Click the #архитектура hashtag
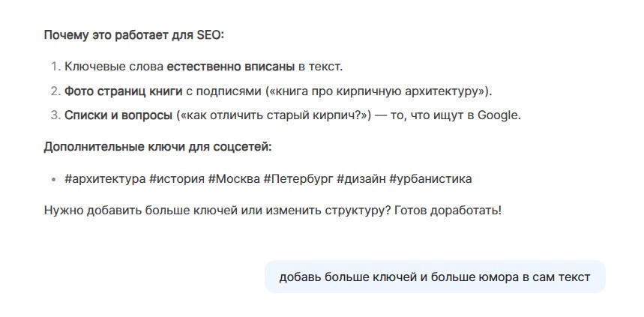Screen dimensions: 644x317 point(105,179)
